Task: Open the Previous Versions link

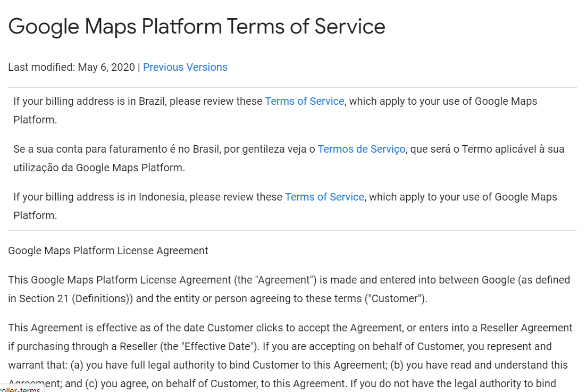Action: click(x=185, y=68)
